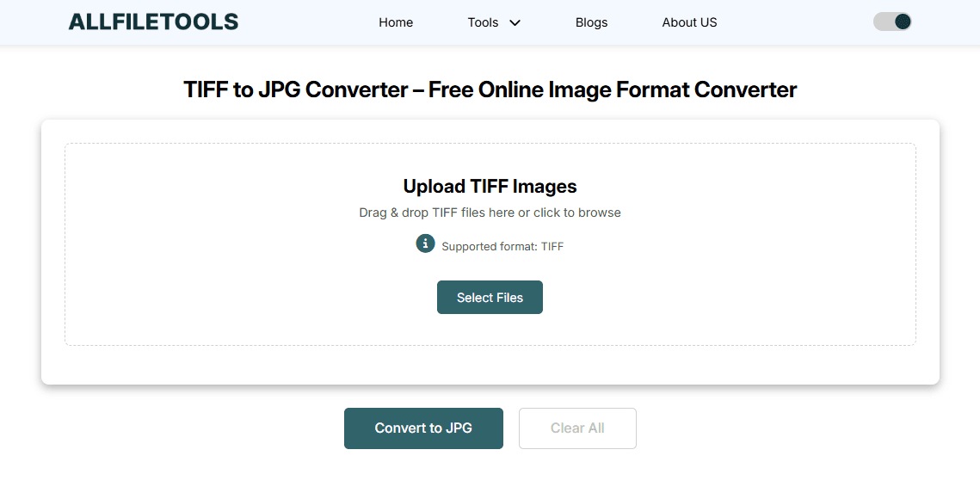Click the 'Supported format: TIFF' label

pyautogui.click(x=502, y=247)
